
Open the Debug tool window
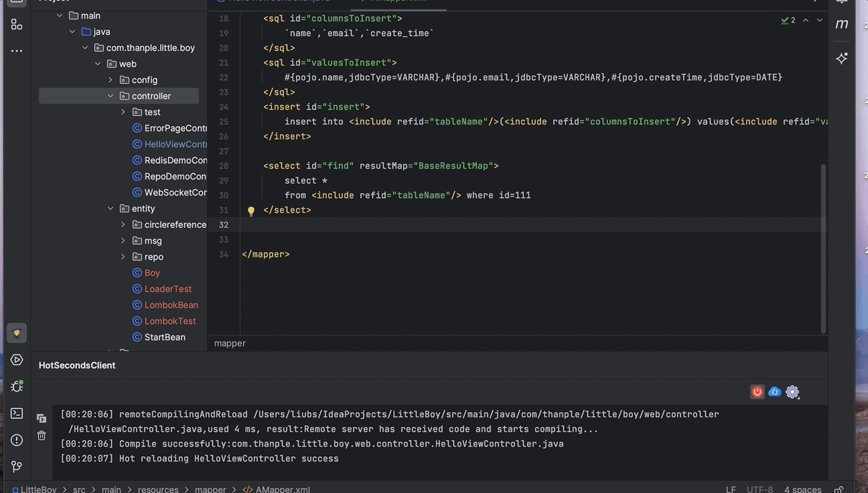point(17,386)
